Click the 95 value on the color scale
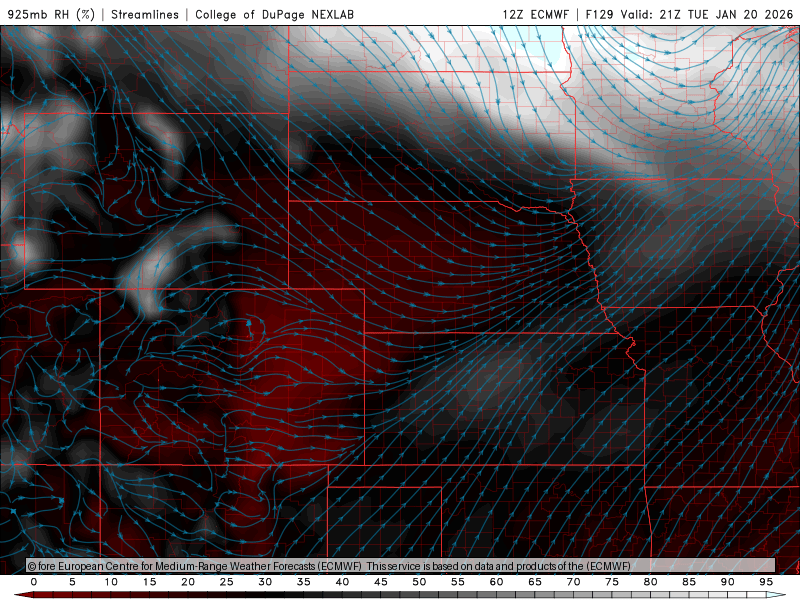Screen dimensions: 800x600 tap(766, 582)
